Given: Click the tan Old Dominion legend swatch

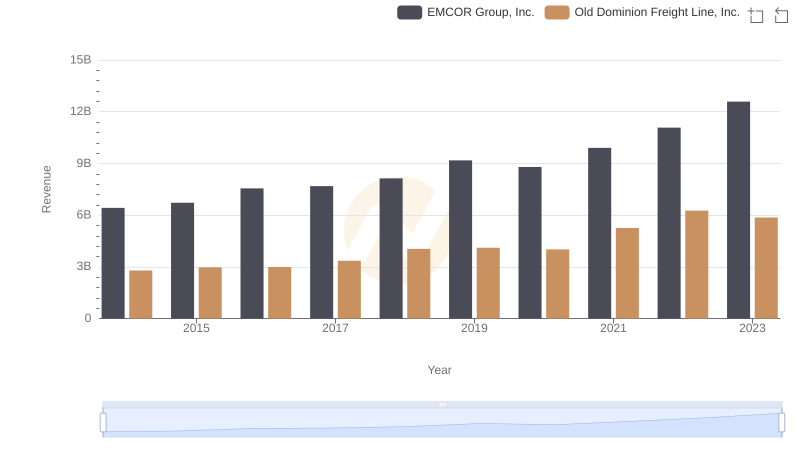Looking at the screenshot, I should [557, 12].
